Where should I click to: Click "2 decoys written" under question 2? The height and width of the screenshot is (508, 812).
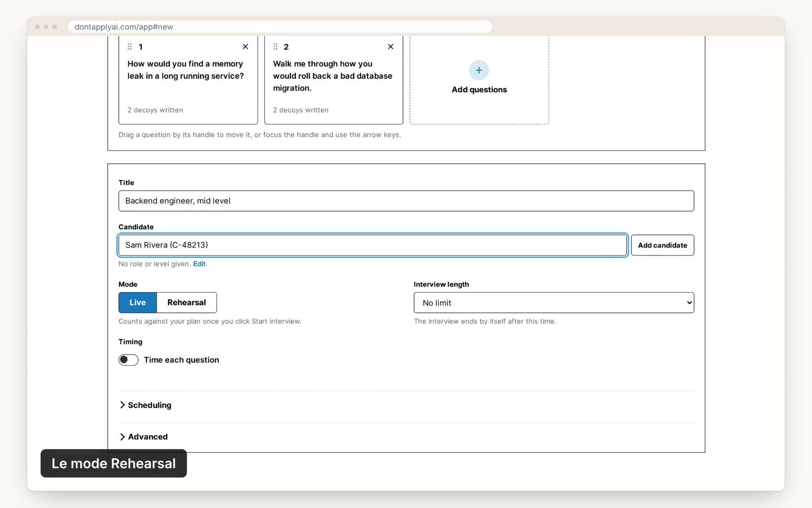(300, 110)
